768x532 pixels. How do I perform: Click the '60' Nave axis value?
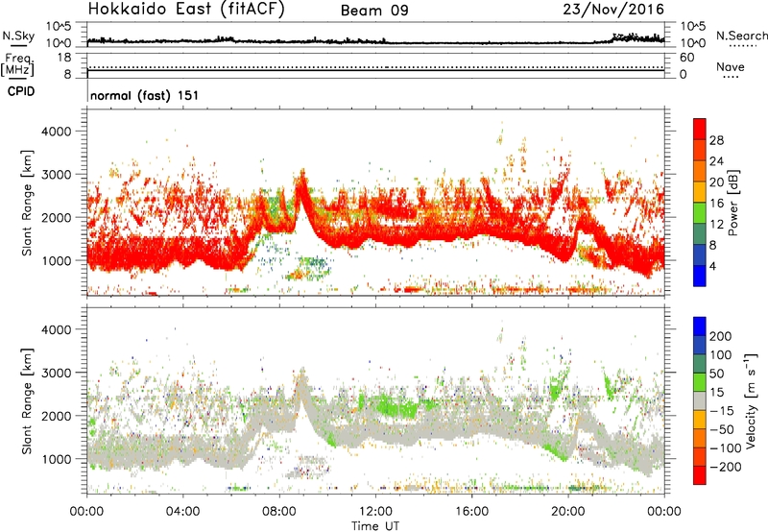[x=686, y=58]
